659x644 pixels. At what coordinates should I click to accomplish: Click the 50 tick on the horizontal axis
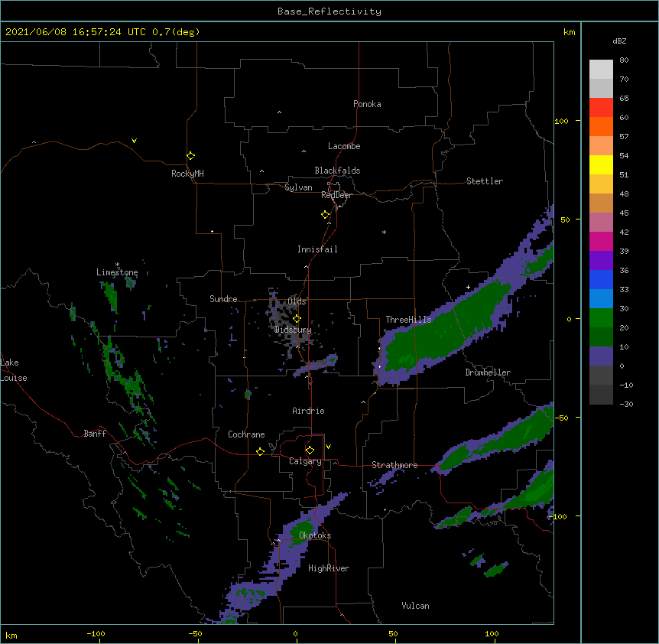point(394,634)
